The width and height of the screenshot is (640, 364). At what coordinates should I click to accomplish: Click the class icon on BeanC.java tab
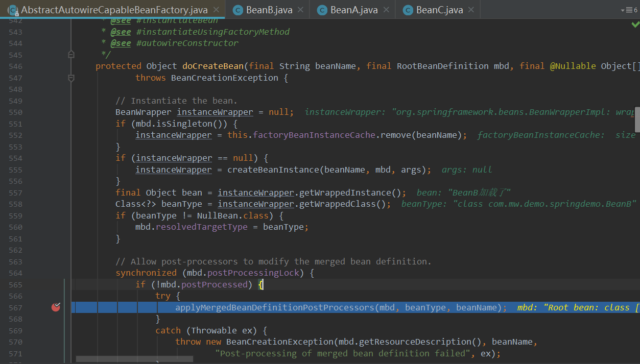click(x=408, y=10)
